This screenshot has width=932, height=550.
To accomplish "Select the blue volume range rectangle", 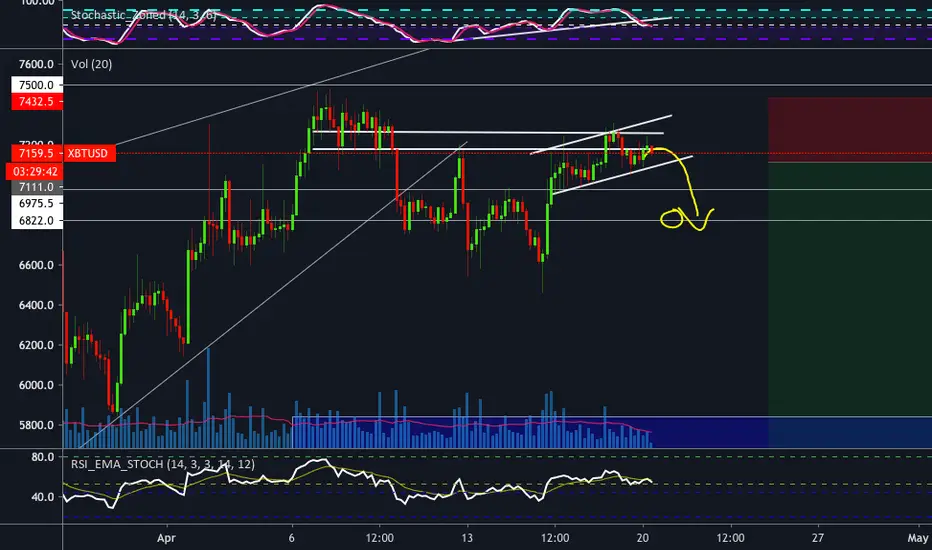I will click(x=612, y=432).
